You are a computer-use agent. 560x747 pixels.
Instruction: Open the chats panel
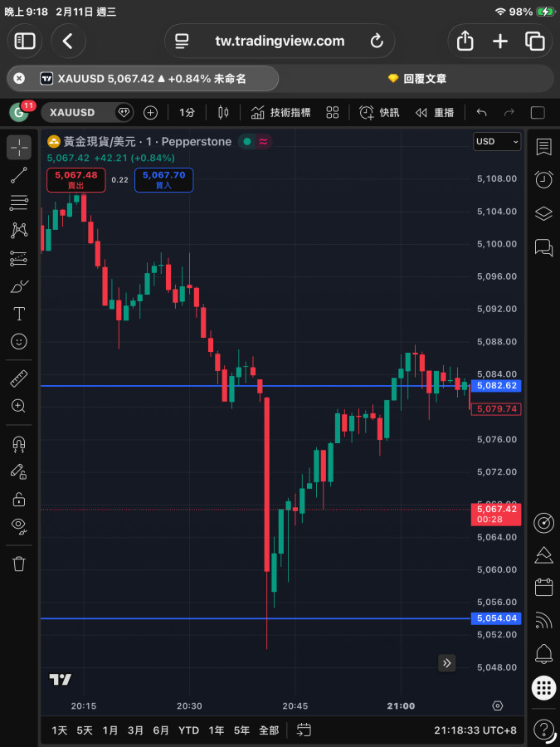543,247
